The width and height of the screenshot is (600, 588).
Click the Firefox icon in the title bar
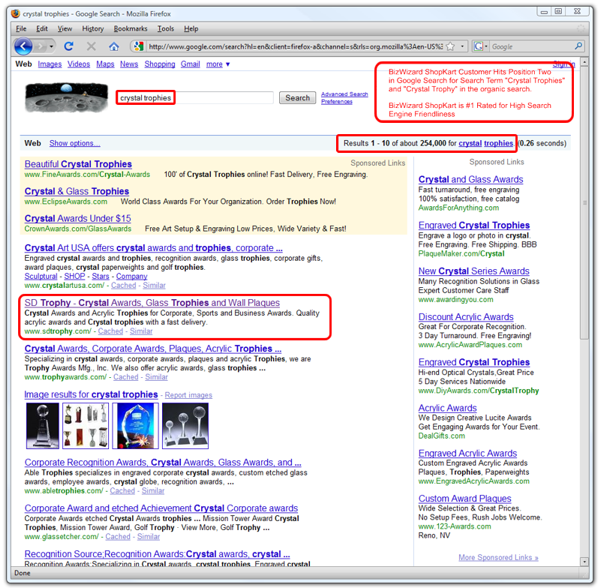(15, 14)
